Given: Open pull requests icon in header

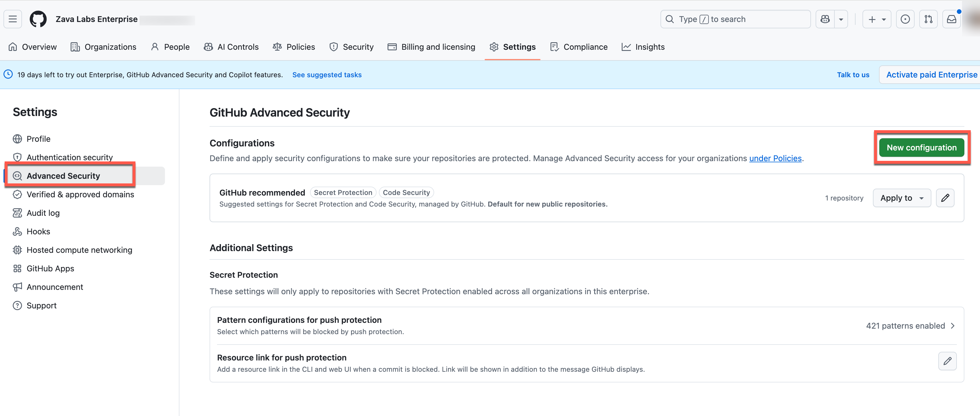Looking at the screenshot, I should pos(928,19).
